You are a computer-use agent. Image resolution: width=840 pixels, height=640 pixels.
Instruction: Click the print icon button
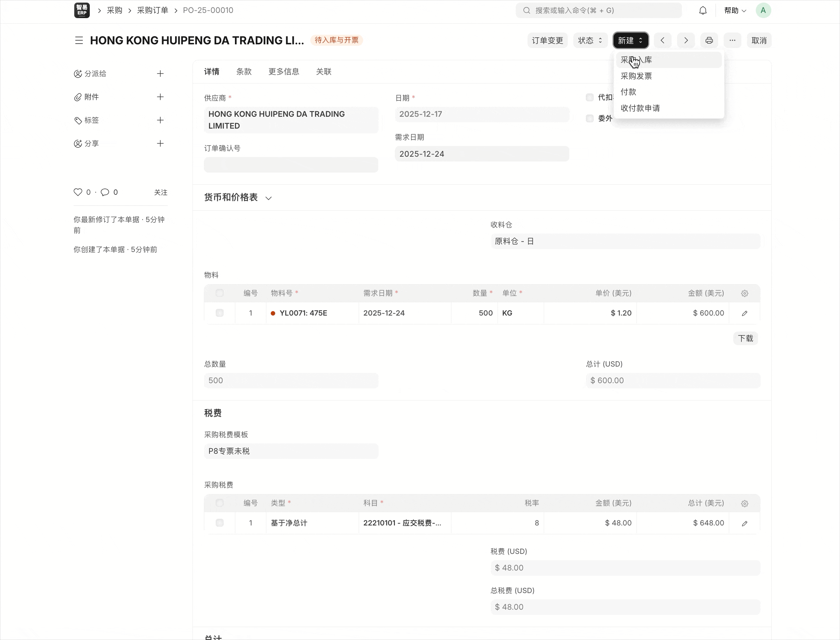(708, 40)
